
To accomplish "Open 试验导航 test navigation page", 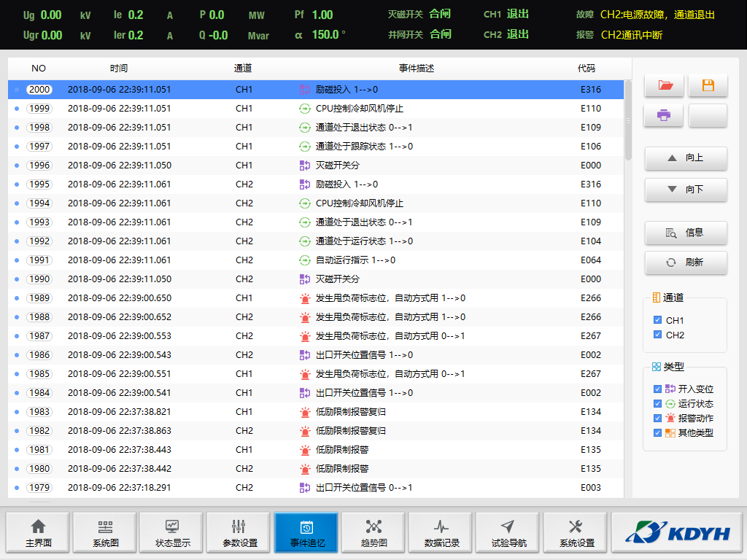I will coord(508,532).
